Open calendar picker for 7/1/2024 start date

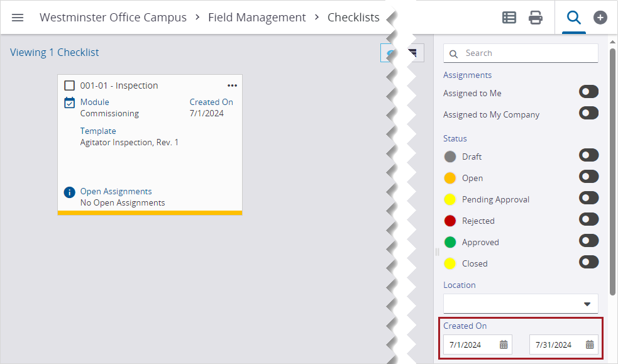[x=504, y=345]
